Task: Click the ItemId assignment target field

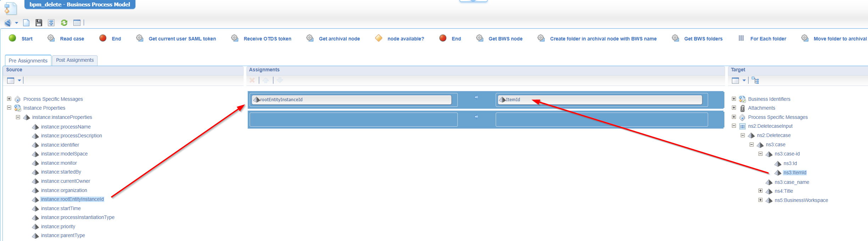Action: pyautogui.click(x=600, y=100)
